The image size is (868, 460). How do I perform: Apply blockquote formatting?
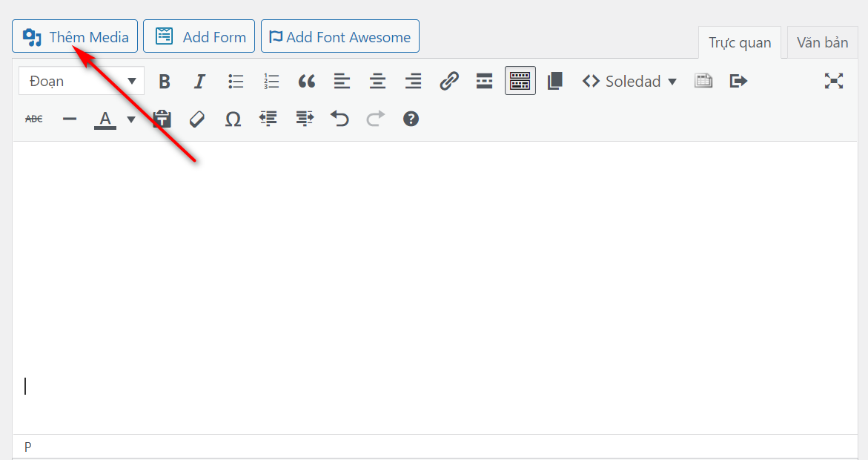[307, 81]
